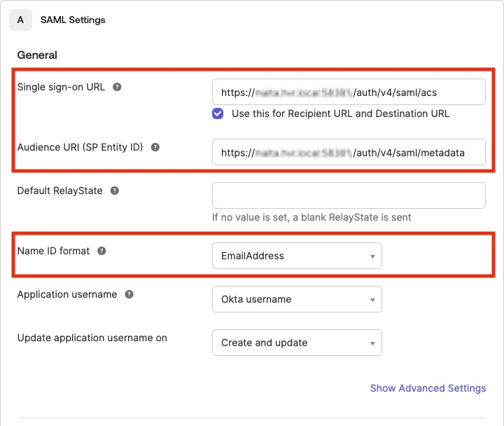The width and height of the screenshot is (504, 426).
Task: Expand the Application username dropdown
Action: pos(297,299)
